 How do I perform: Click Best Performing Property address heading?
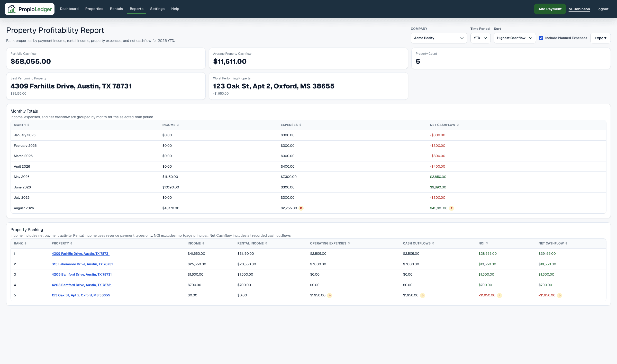pos(71,86)
